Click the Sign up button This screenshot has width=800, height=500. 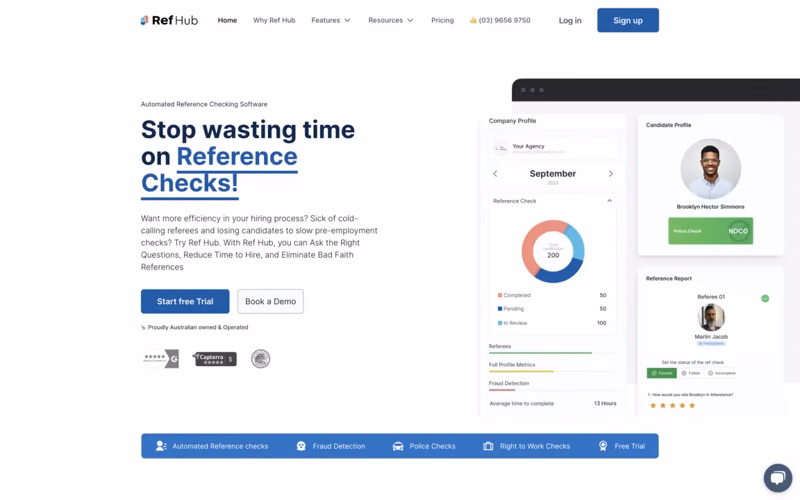pyautogui.click(x=628, y=20)
